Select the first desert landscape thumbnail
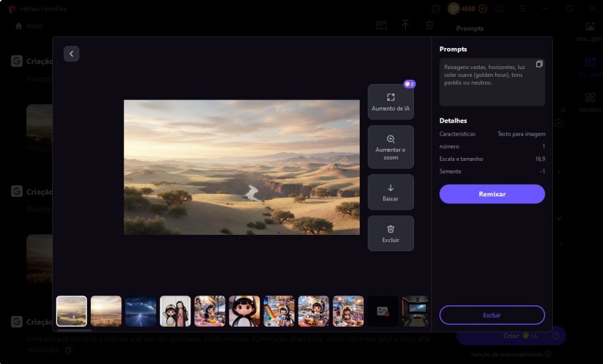 coord(72,311)
